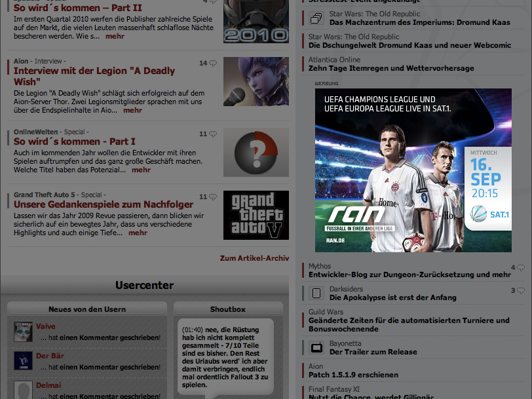The image size is (532, 399).
Task: Open Der Bär's comment link 'einen Kommentar geschrieben!'
Action: tap(110, 367)
